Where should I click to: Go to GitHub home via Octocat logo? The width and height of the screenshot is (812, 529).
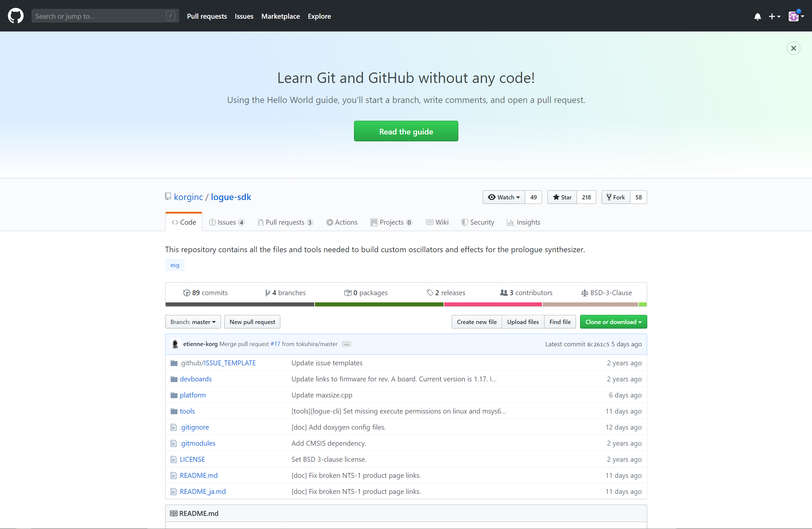[16, 16]
